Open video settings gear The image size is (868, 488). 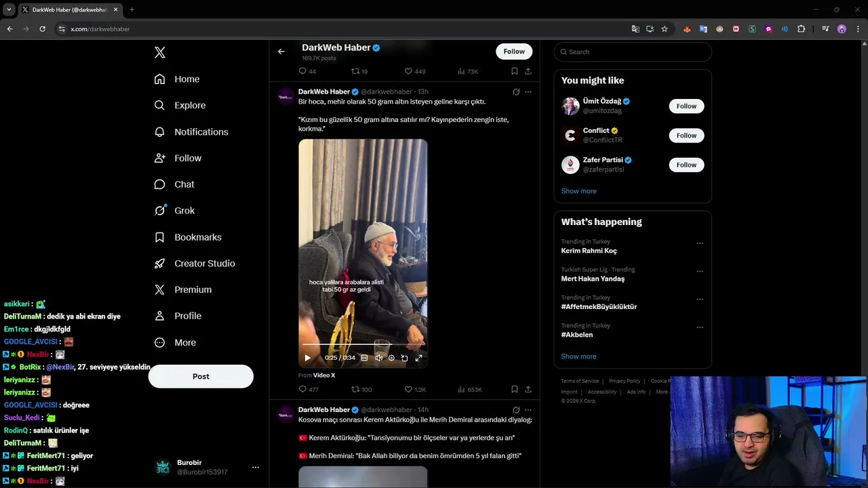pos(391,358)
